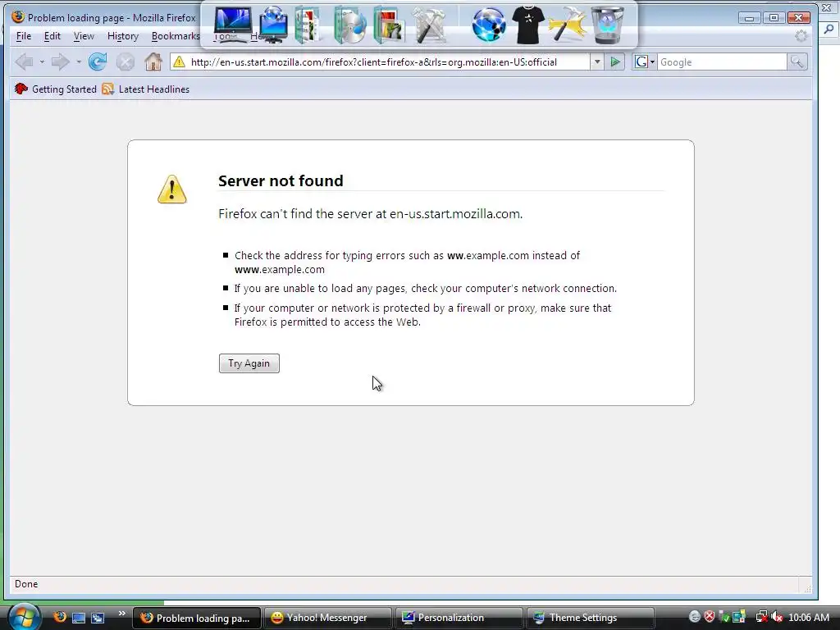Open the Edit menu
The image size is (840, 630).
point(52,36)
